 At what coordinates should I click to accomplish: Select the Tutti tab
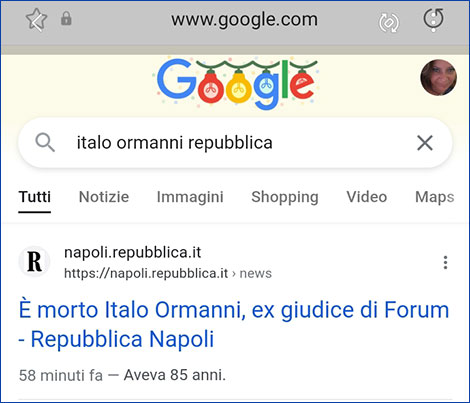35,197
